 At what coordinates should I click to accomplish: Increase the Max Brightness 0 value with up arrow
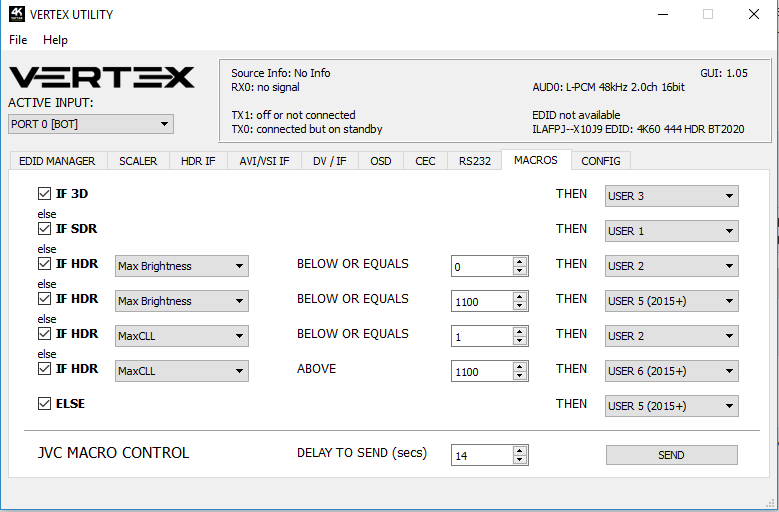tap(520, 261)
